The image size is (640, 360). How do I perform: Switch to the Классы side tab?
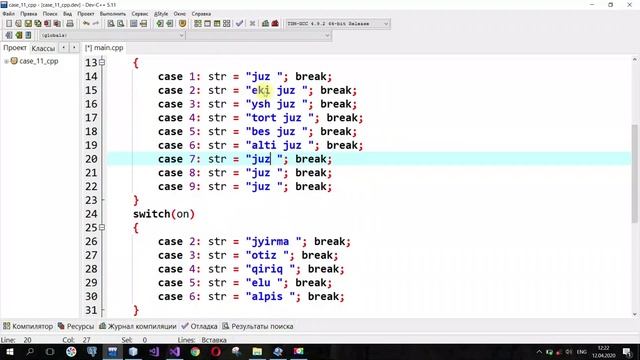(43, 48)
